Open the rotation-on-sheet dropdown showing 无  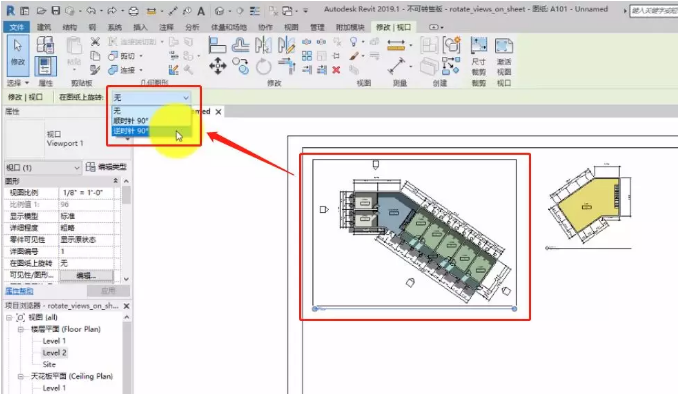(151, 97)
